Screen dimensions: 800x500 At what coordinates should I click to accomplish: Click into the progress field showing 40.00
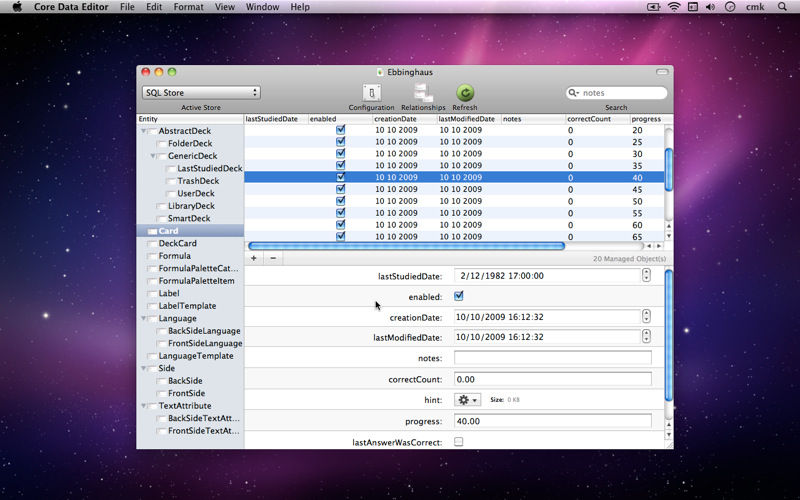(x=553, y=421)
